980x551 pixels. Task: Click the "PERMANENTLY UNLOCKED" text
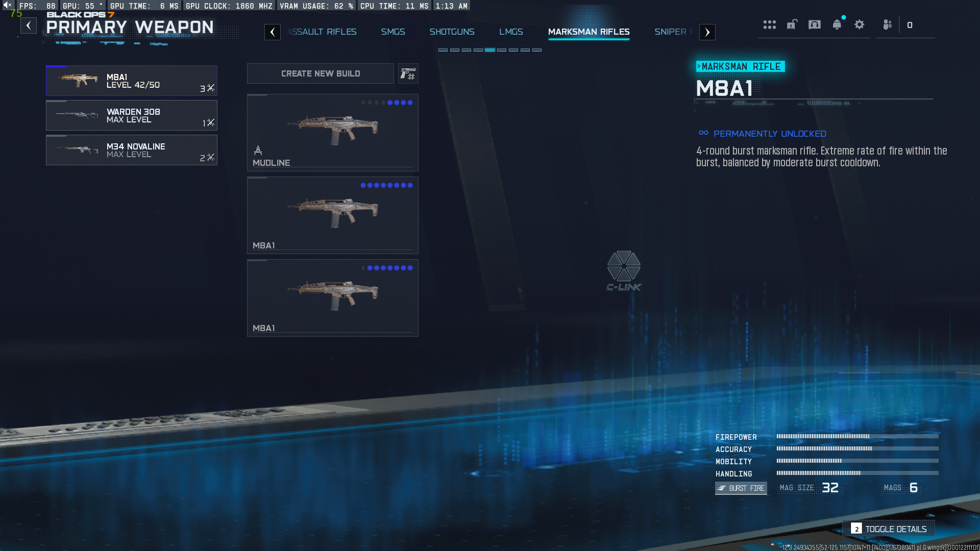pyautogui.click(x=770, y=134)
